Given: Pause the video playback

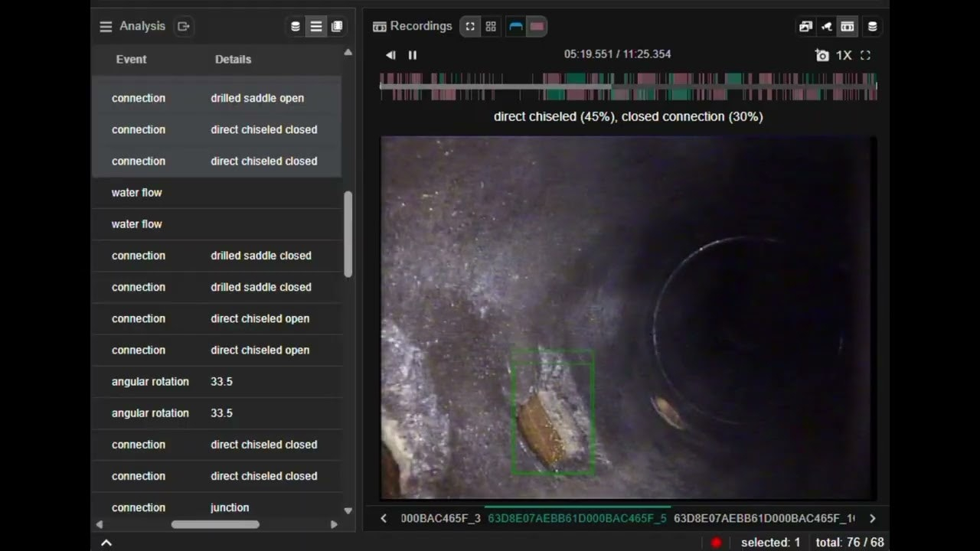Looking at the screenshot, I should (x=413, y=55).
